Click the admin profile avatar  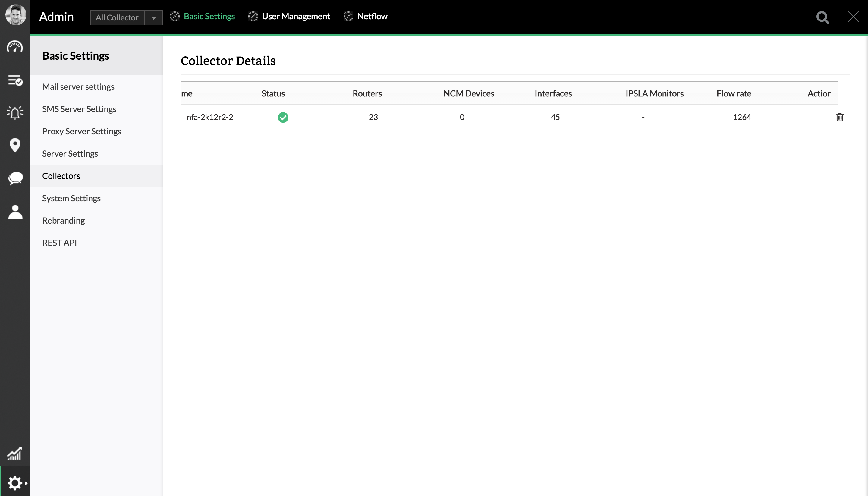click(x=16, y=15)
